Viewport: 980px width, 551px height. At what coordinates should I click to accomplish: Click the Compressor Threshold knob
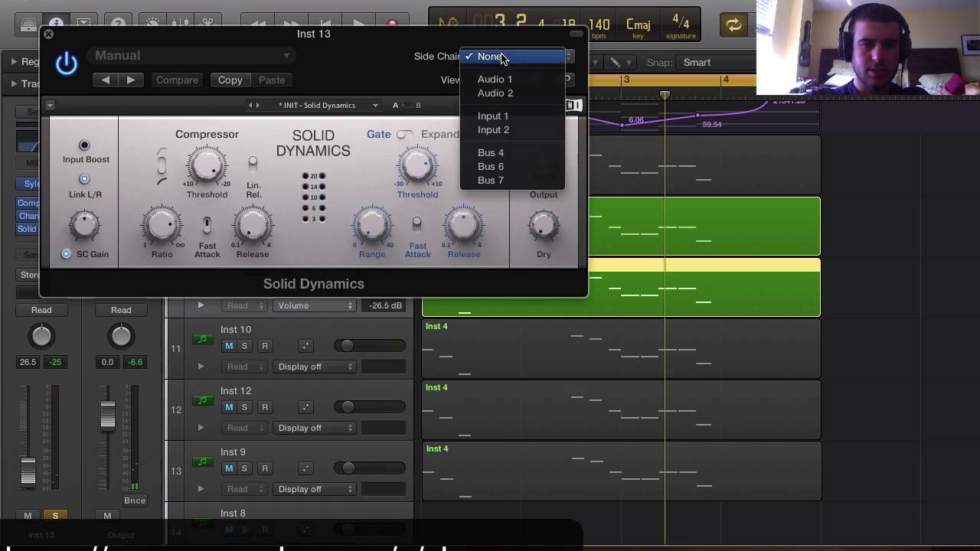206,166
